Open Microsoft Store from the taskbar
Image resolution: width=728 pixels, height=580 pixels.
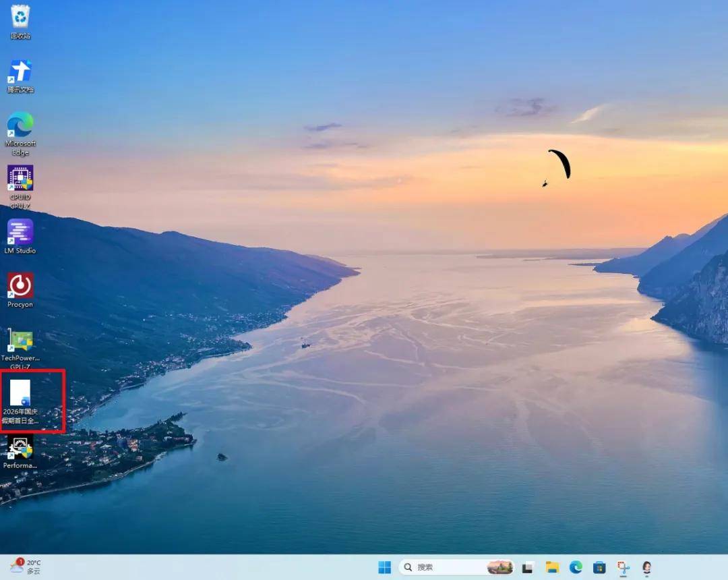pos(599,567)
